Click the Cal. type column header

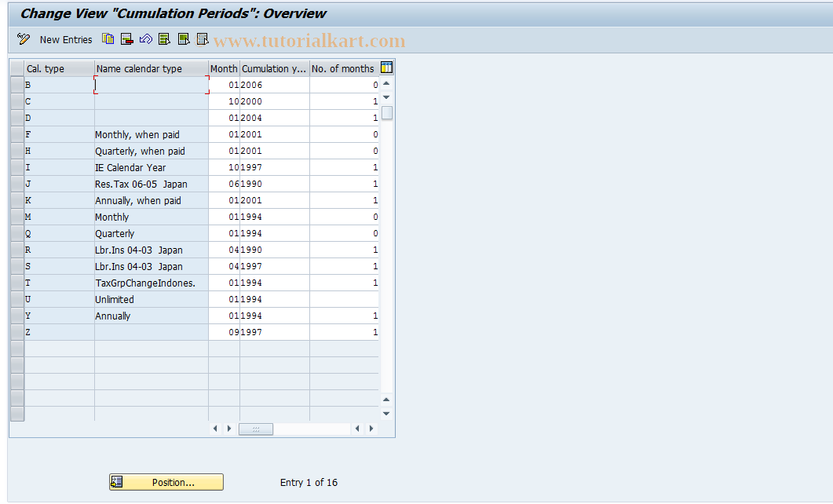60,68
